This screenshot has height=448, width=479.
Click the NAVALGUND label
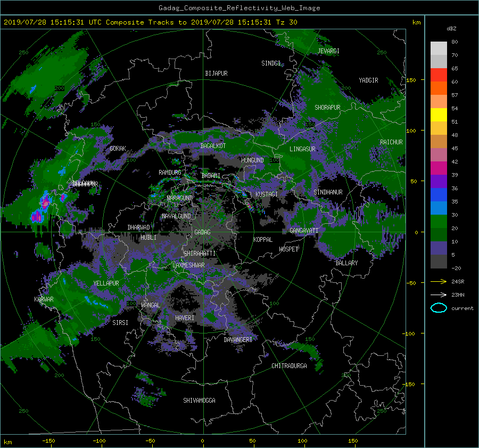[x=177, y=216]
